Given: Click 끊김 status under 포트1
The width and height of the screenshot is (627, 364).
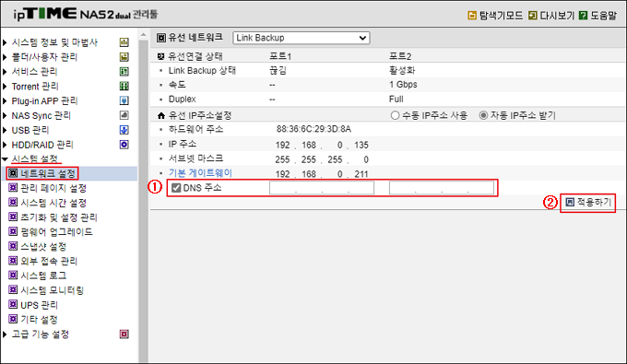Looking at the screenshot, I should [278, 70].
